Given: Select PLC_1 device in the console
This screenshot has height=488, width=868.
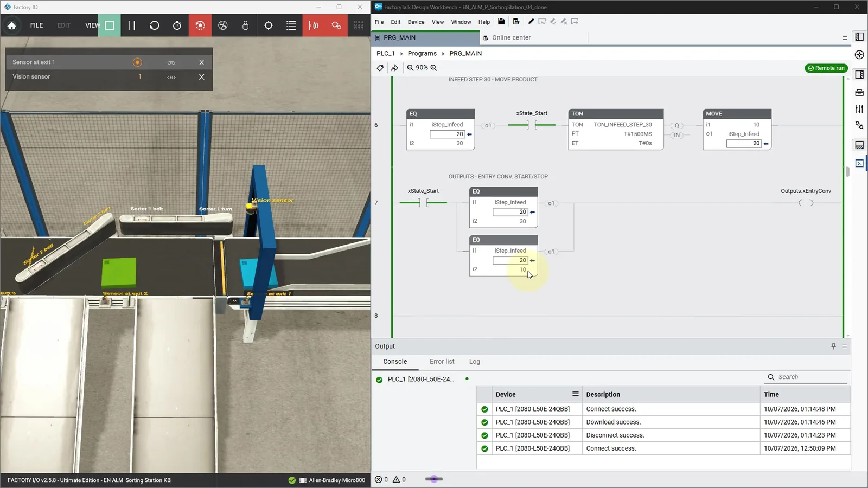Looking at the screenshot, I should (x=420, y=380).
